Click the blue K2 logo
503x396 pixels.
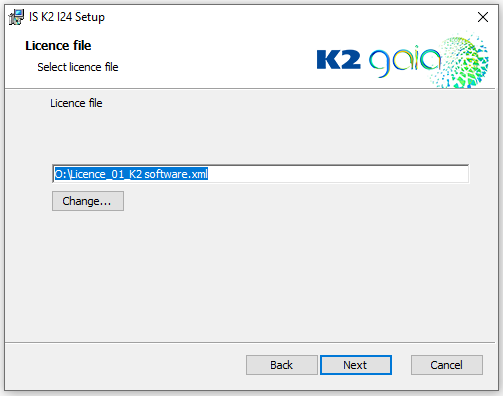[x=338, y=59]
